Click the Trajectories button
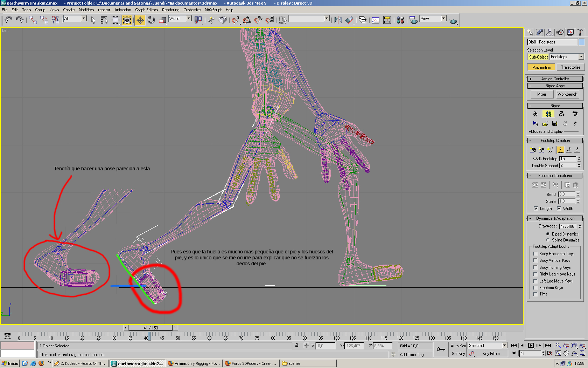Screen dimensions: 588x368 (x=570, y=67)
